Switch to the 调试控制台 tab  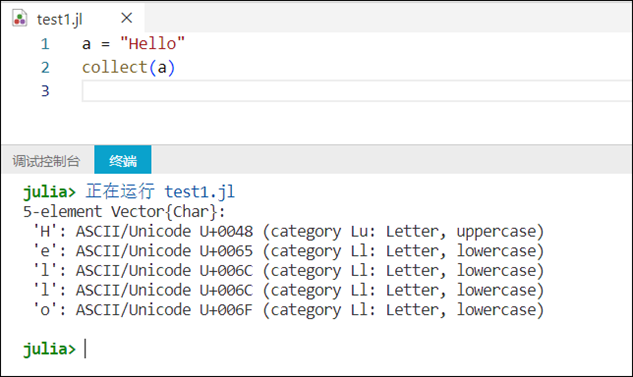pyautogui.click(x=46, y=161)
